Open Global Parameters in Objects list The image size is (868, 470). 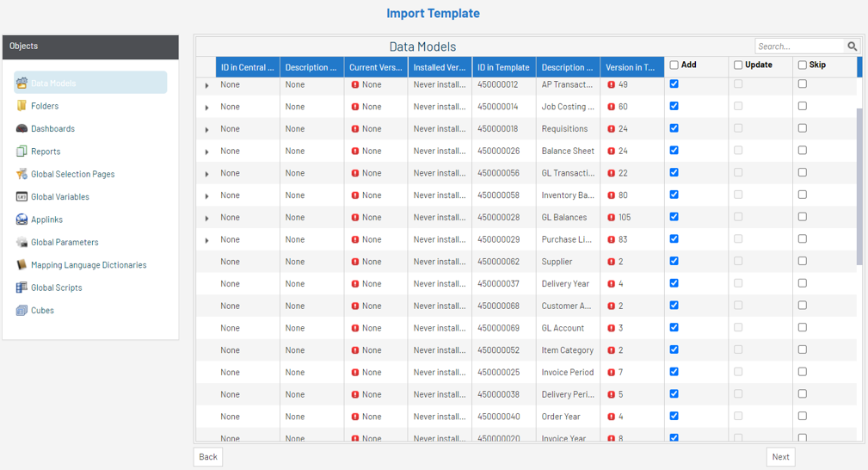tap(65, 243)
